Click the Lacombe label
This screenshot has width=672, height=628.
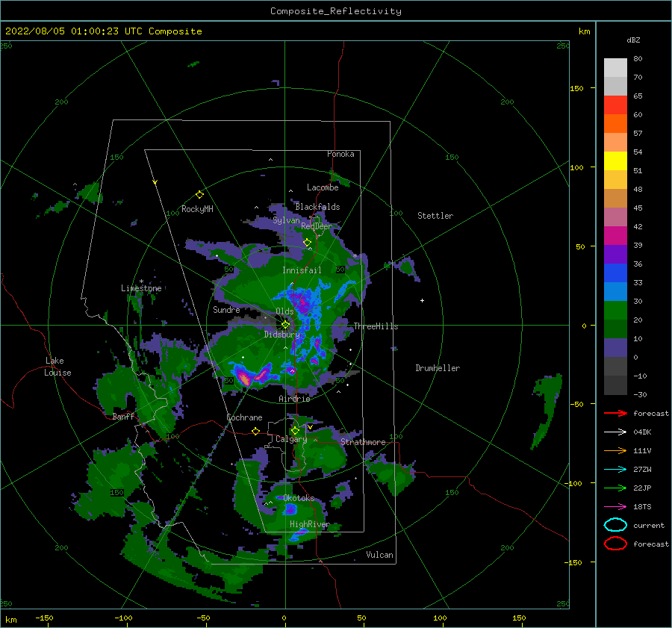click(x=323, y=187)
